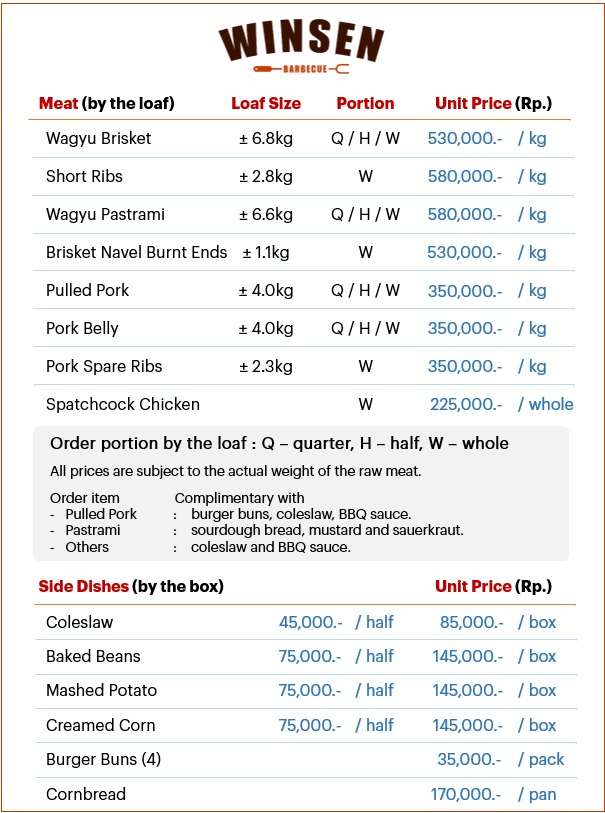The height and width of the screenshot is (813, 605).
Task: Click the Pork Spare Ribs item name
Action: tap(104, 366)
